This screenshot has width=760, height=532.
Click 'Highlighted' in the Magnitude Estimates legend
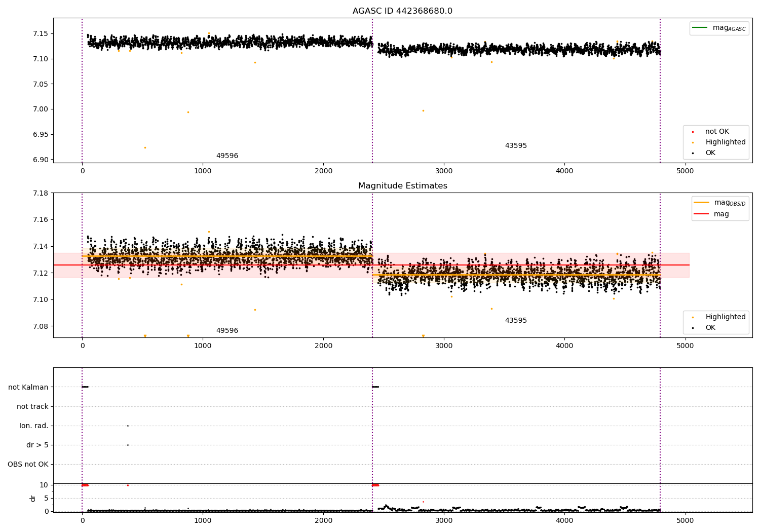pyautogui.click(x=726, y=317)
